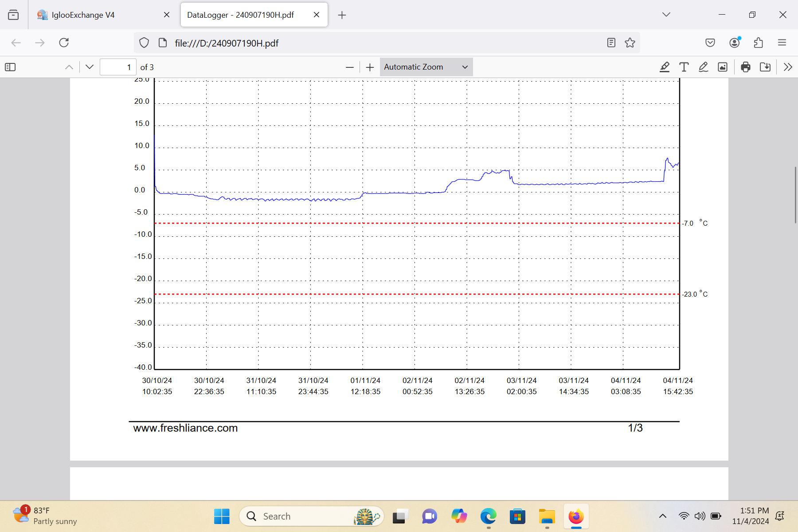
Task: Open PDF viewer more tools menu
Action: pyautogui.click(x=788, y=67)
